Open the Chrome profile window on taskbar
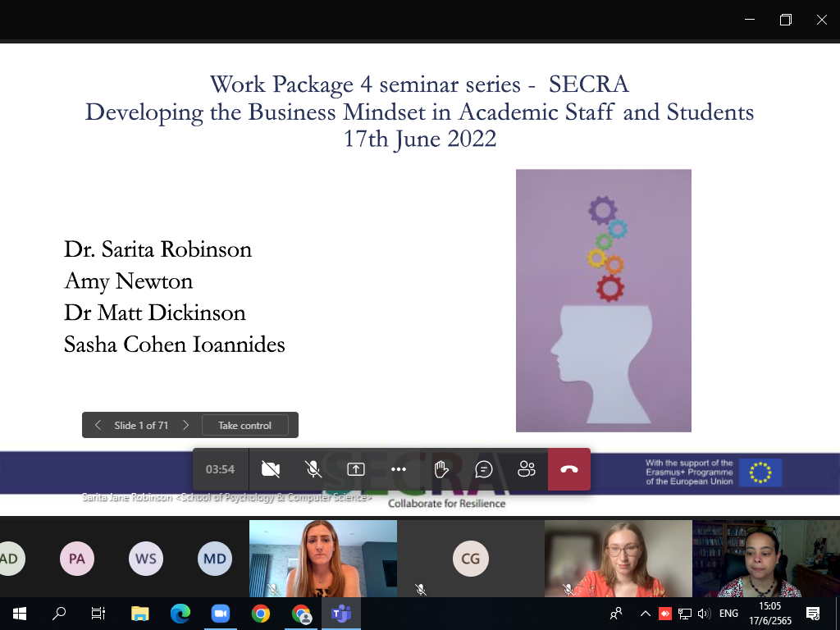This screenshot has height=630, width=840. (301, 614)
